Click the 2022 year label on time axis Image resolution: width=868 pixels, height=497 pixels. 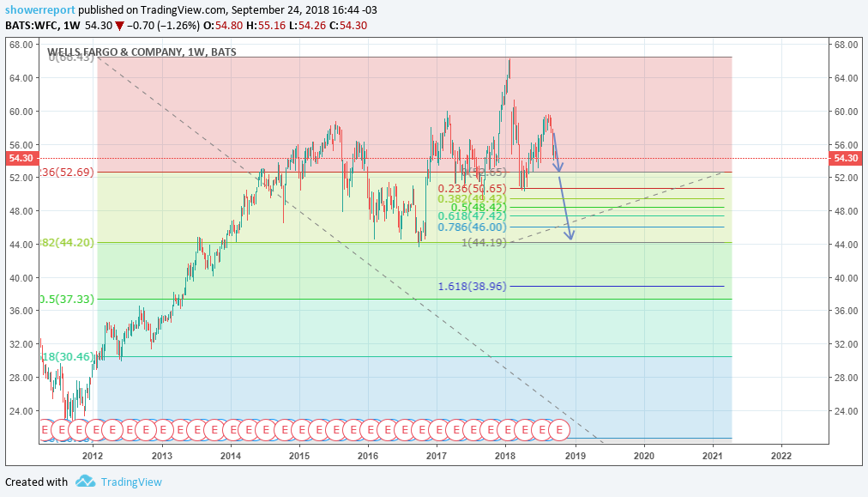click(x=781, y=456)
